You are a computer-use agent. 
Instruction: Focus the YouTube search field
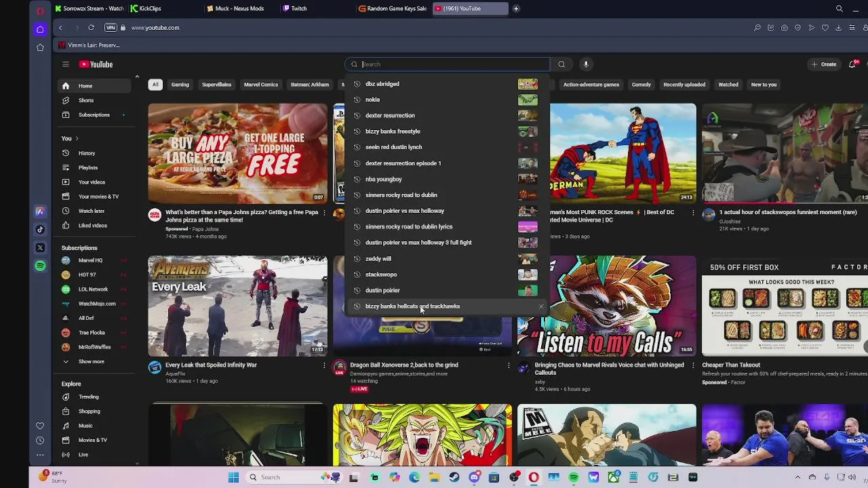[448, 64]
